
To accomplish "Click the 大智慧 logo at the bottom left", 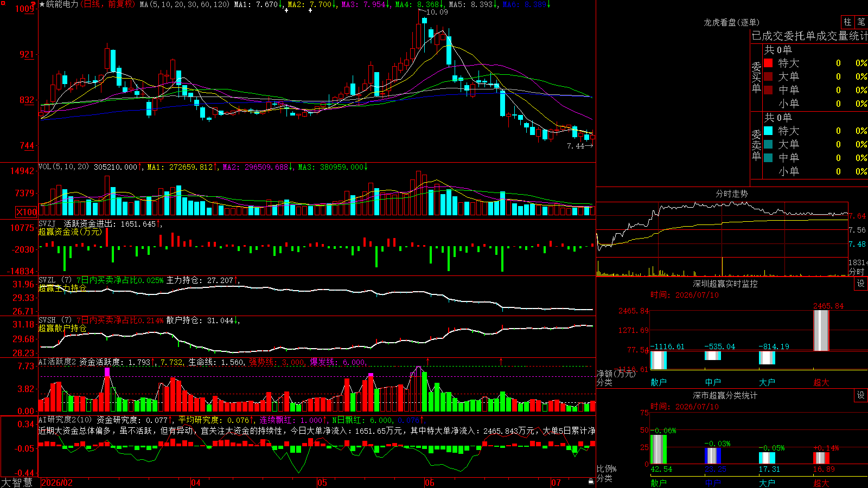I will coord(17,482).
